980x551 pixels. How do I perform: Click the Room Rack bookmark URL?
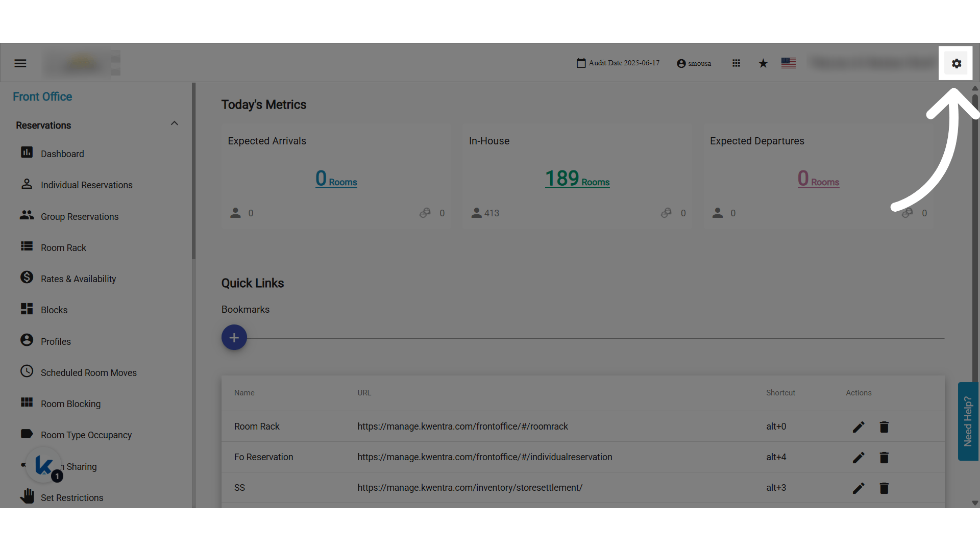click(462, 426)
